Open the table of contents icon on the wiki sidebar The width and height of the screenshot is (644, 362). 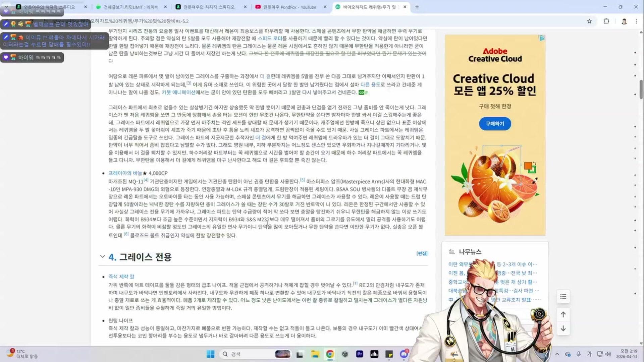[563, 296]
